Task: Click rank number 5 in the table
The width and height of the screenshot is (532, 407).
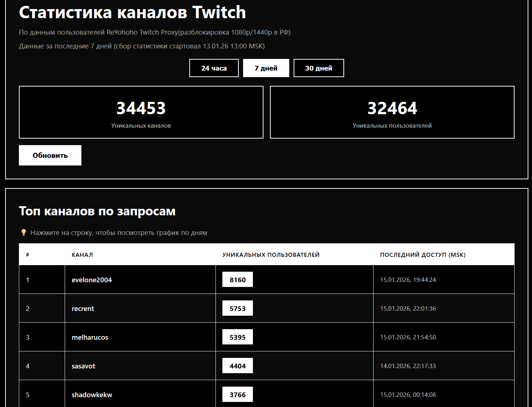Action: (x=28, y=395)
